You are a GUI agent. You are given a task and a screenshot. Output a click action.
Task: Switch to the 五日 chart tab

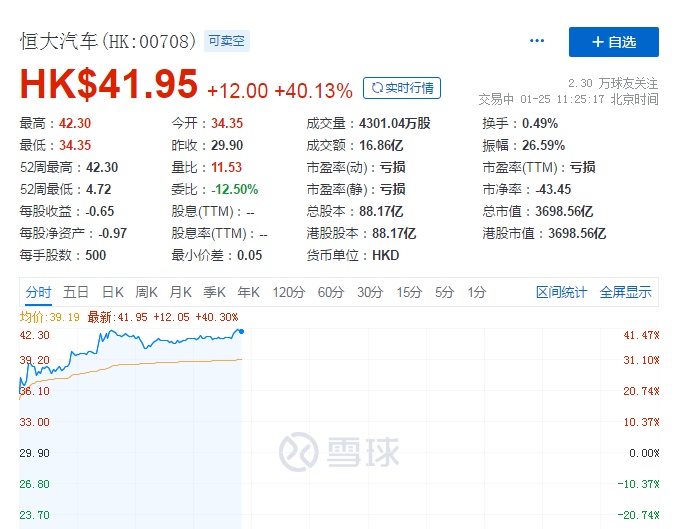76,292
